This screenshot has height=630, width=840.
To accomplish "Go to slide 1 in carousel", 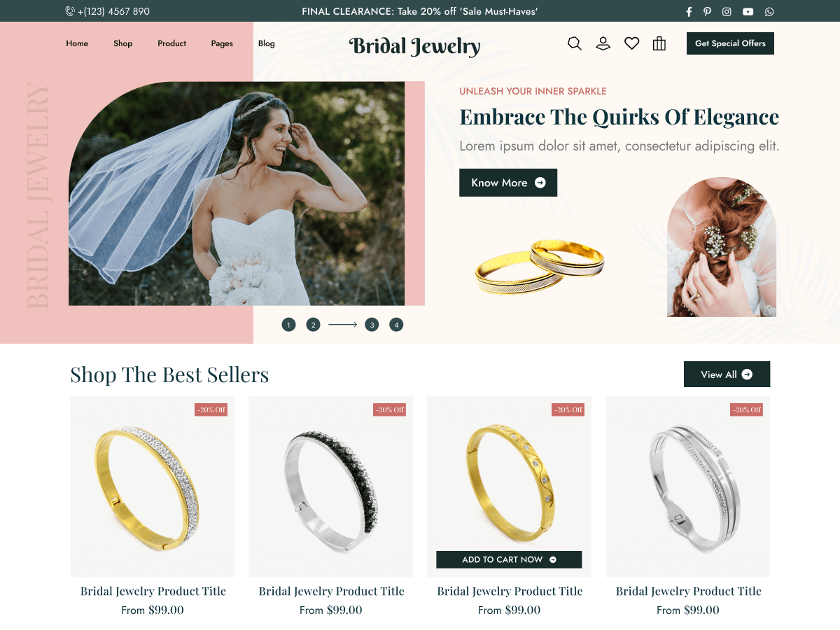I will coord(288,325).
